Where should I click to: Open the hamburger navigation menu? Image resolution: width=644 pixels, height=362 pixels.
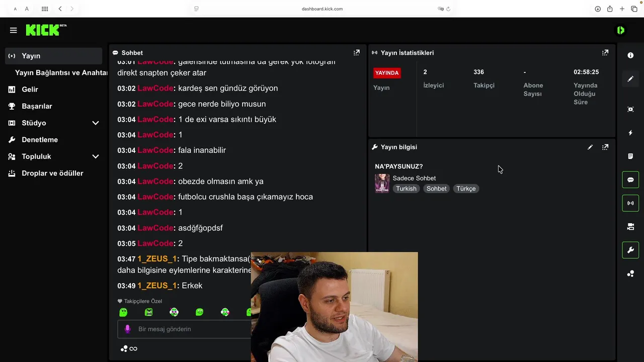click(x=14, y=30)
